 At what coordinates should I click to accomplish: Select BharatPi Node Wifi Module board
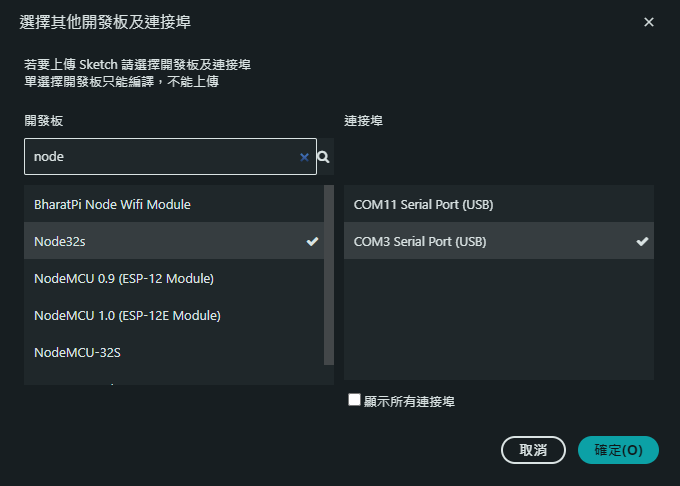(112, 204)
